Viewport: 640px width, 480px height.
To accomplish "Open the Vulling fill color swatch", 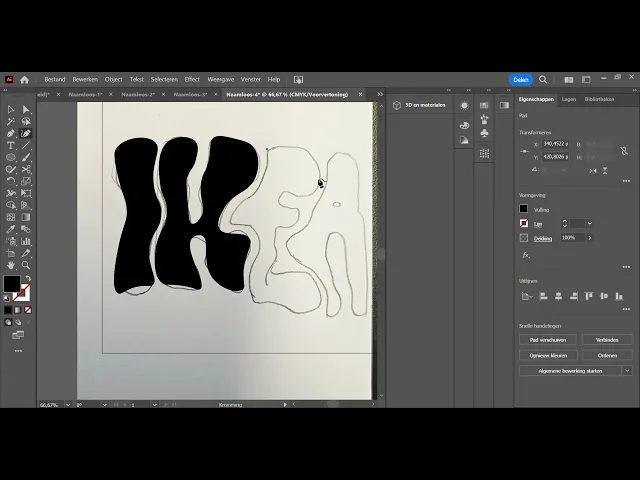I will tap(523, 209).
